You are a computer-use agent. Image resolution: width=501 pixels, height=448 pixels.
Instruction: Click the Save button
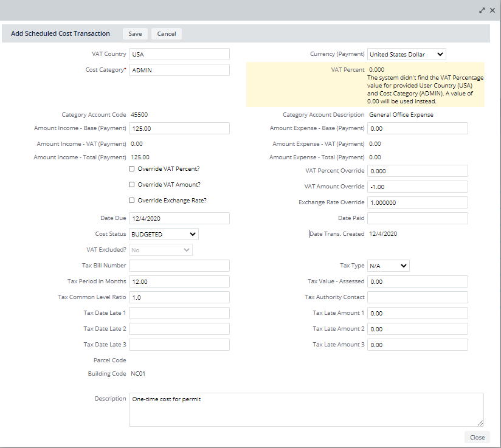135,33
